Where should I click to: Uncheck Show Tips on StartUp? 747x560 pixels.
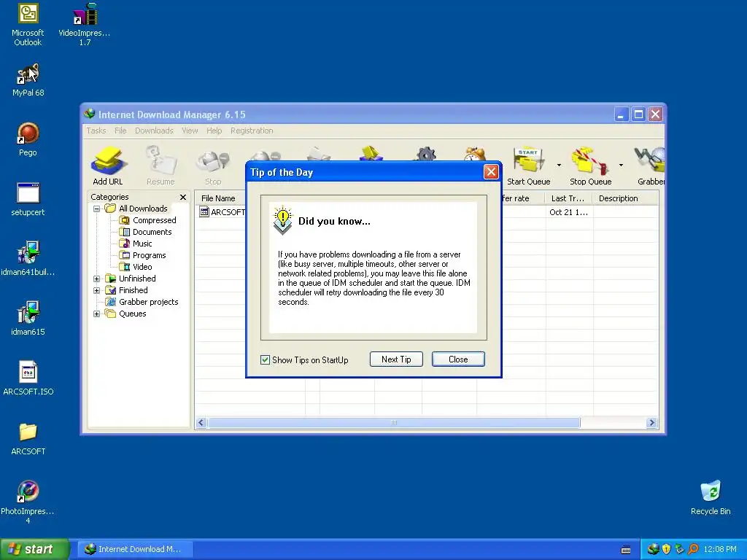[x=266, y=360]
